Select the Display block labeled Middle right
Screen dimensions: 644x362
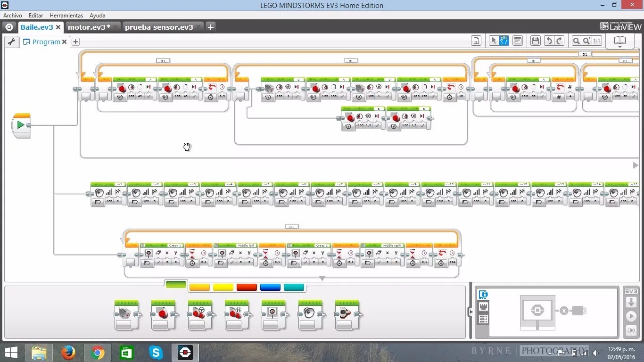pos(382,255)
